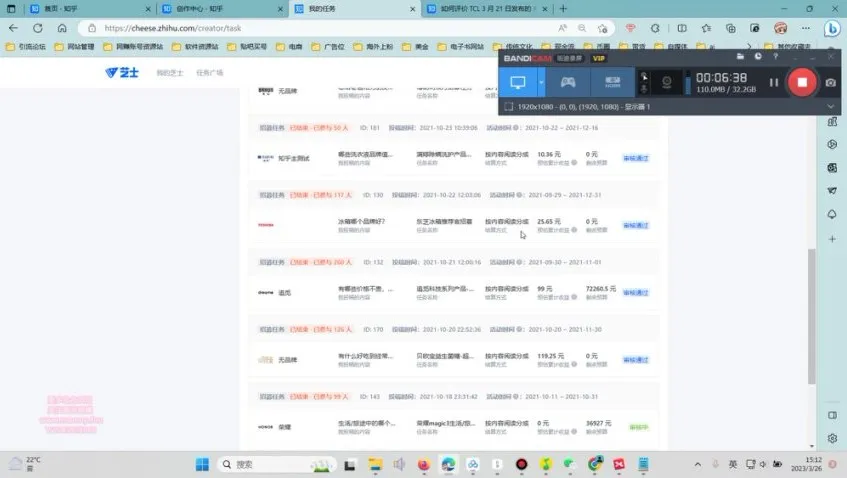The width and height of the screenshot is (847, 478).
Task: Click the 我的芝士 navigation link
Action: click(170, 73)
